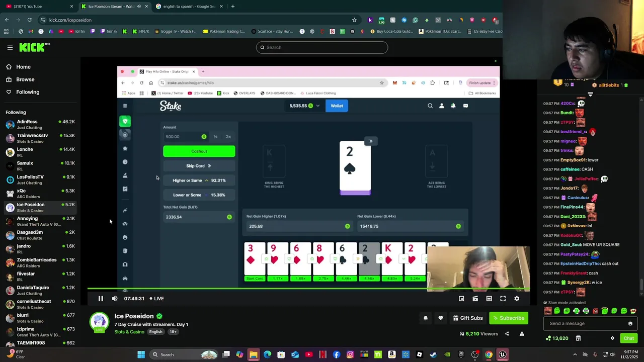Share the stream via share icon
The height and width of the screenshot is (362, 644).
tap(507, 334)
